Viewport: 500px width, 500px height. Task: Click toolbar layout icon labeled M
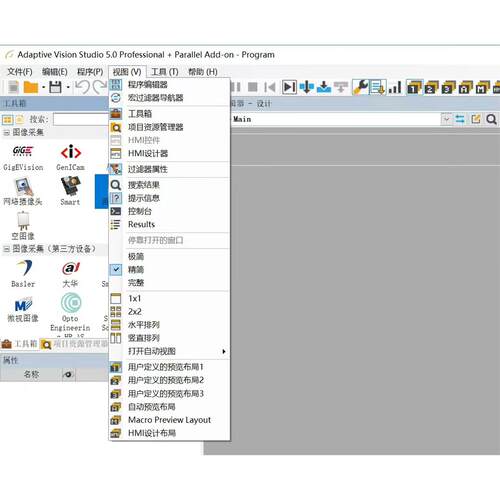click(483, 87)
